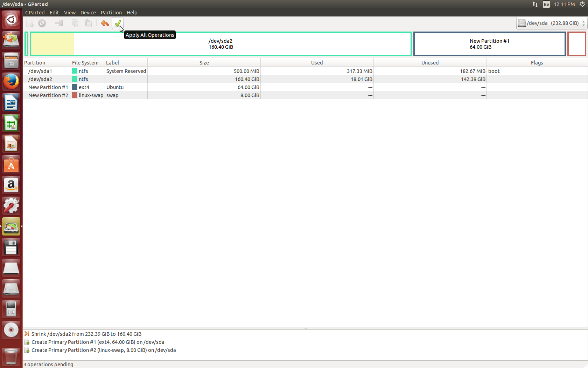This screenshot has width=588, height=368.
Task: Click the Copy partition toolbar icon
Action: [75, 23]
